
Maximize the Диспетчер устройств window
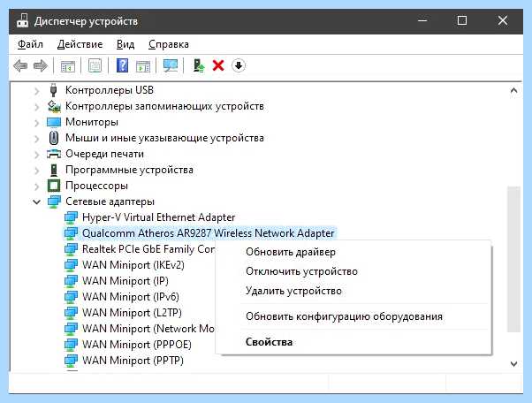pyautogui.click(x=462, y=20)
